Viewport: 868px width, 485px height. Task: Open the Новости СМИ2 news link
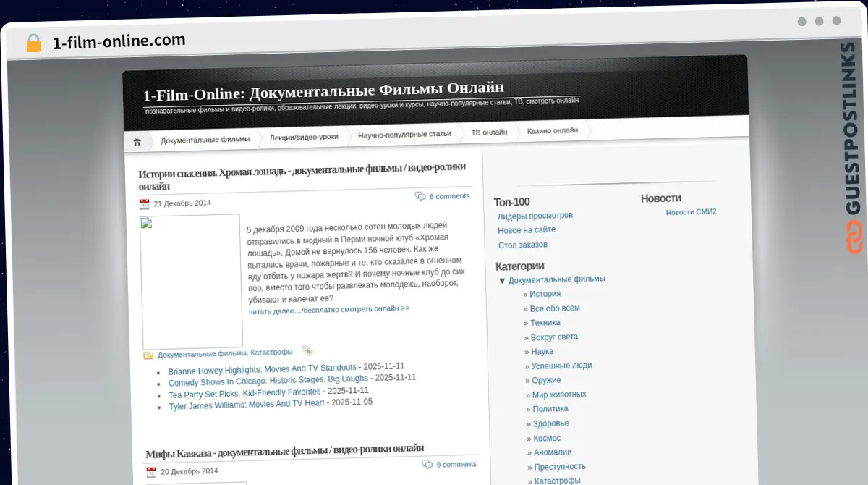(689, 211)
